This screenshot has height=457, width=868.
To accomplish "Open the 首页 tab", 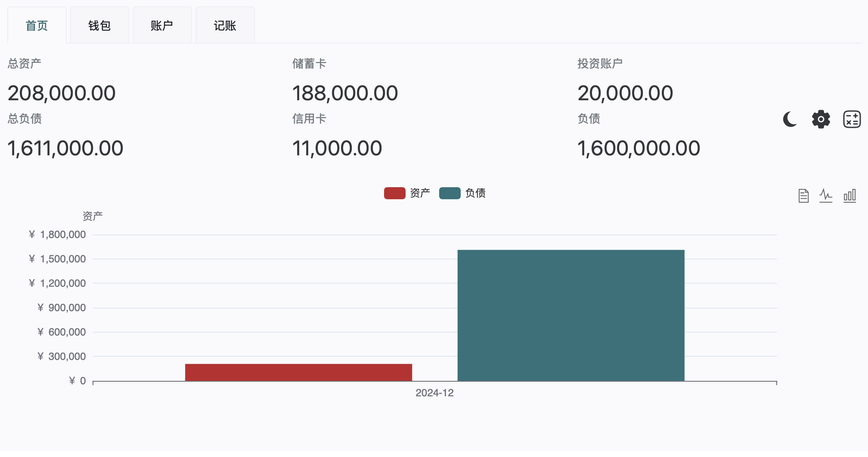I will [37, 25].
